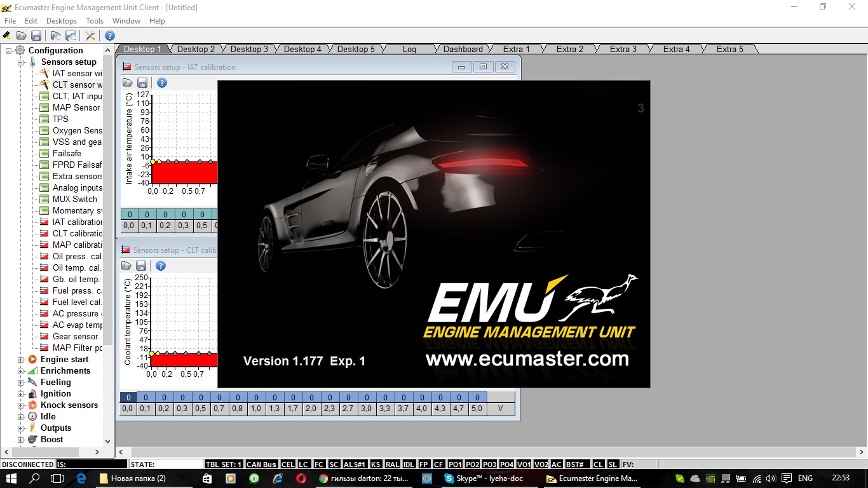Open the wrench and screwdriver tools icon
This screenshot has height=488, width=868.
[90, 36]
